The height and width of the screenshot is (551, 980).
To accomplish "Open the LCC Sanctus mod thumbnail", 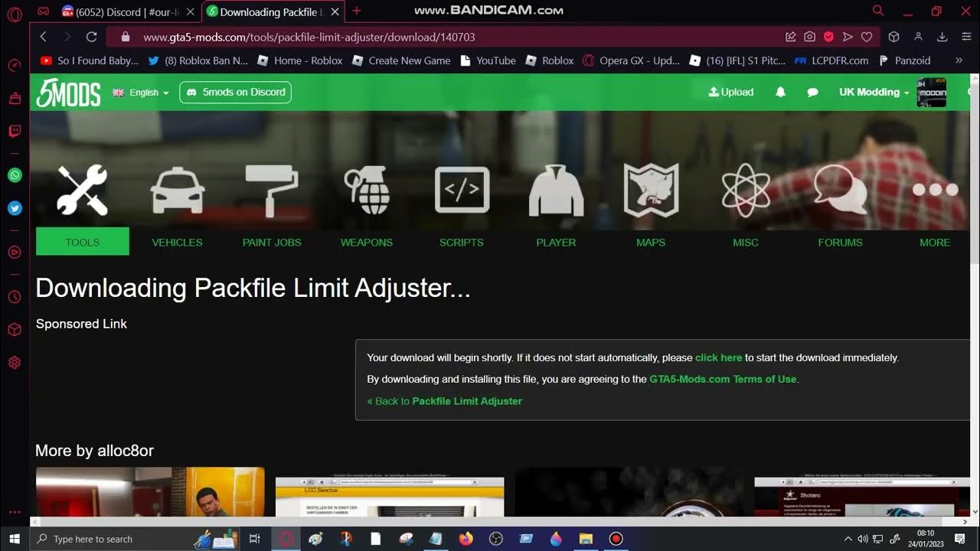I will click(x=390, y=497).
